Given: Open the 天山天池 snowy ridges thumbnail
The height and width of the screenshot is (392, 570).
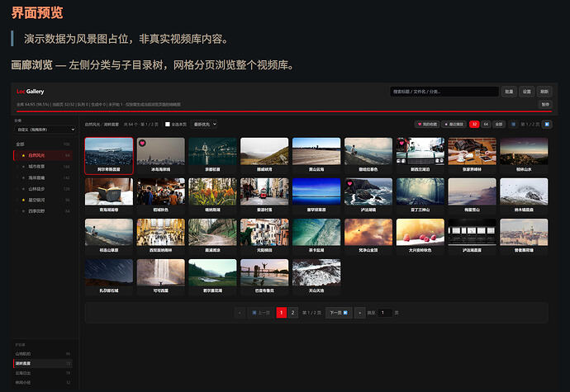Looking at the screenshot, I should point(316,276).
